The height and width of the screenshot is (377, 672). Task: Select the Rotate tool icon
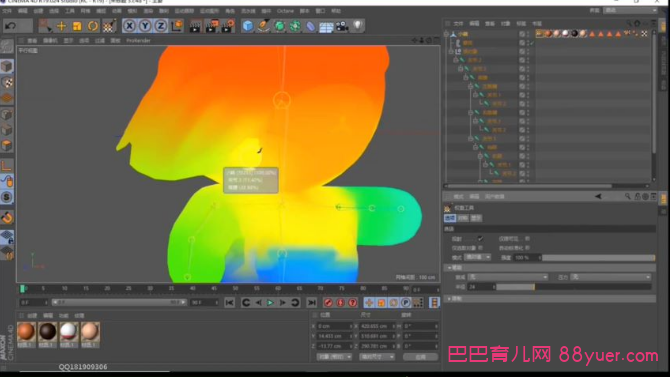pos(93,26)
